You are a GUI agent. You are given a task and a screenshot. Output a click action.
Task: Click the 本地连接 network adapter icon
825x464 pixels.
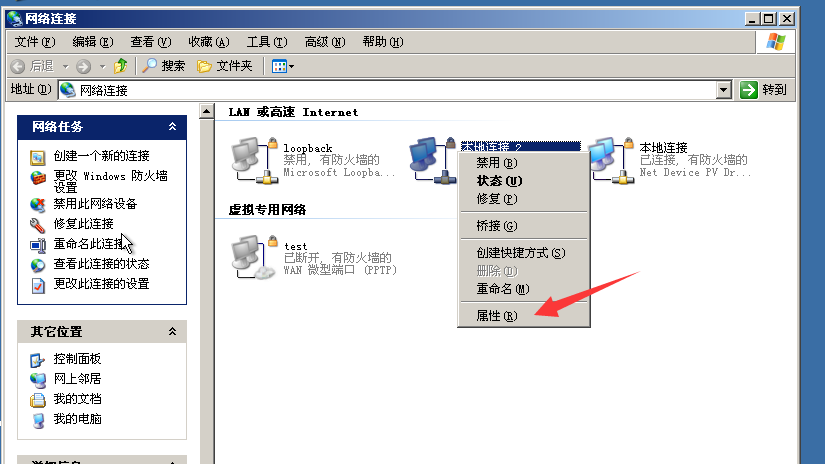[610, 160]
